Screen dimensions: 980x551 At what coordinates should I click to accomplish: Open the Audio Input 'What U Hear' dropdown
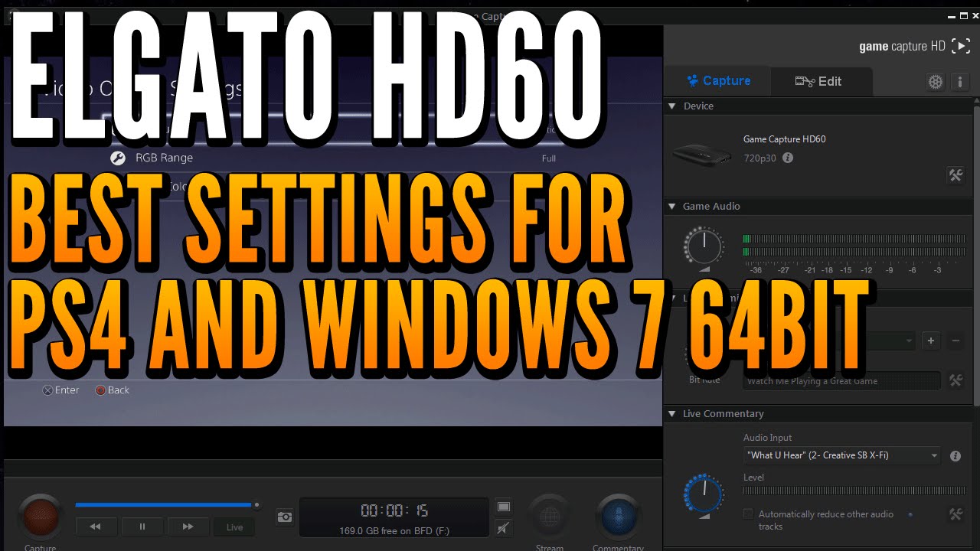(x=841, y=455)
